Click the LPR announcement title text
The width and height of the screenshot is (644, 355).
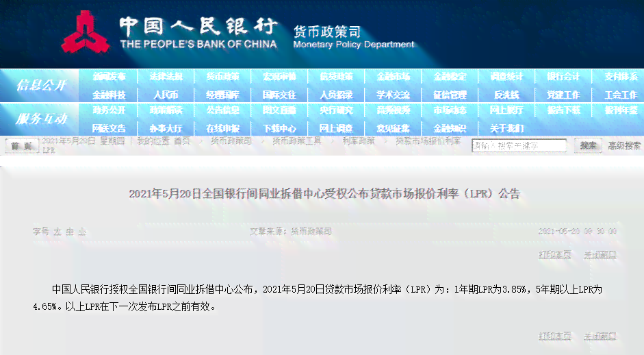pos(324,193)
